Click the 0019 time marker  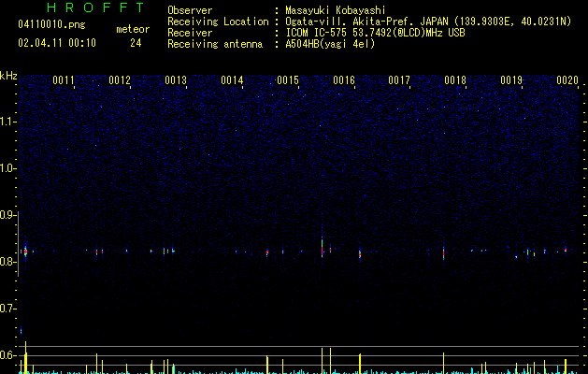(511, 80)
